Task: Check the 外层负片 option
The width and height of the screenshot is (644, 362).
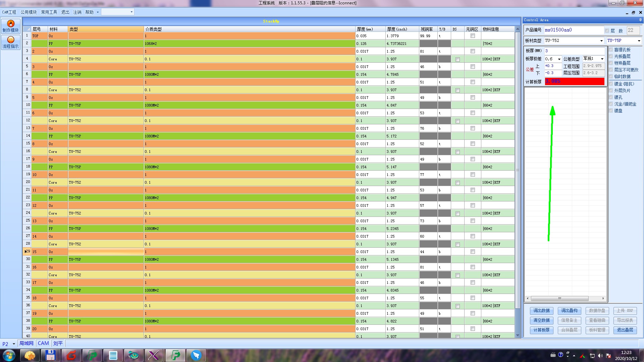Action: click(x=611, y=90)
